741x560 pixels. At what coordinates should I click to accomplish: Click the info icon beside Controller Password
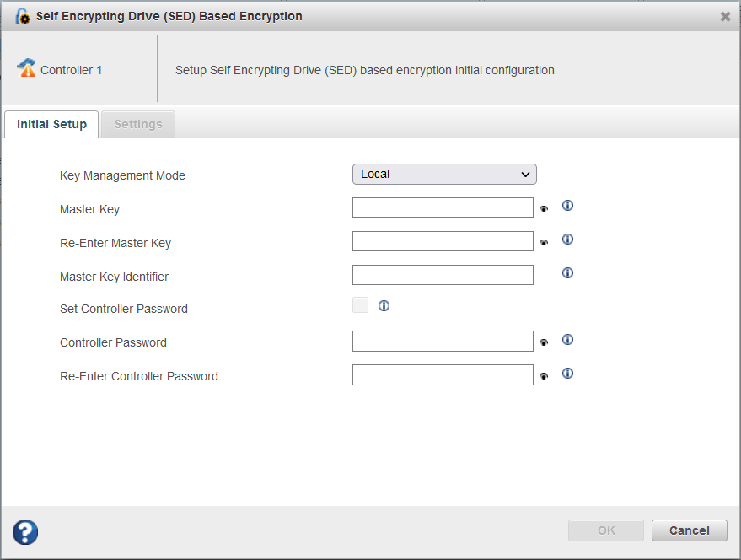tap(567, 339)
